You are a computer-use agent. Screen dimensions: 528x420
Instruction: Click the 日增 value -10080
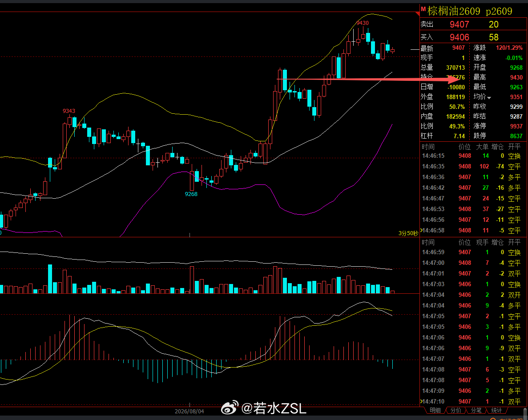coord(456,87)
